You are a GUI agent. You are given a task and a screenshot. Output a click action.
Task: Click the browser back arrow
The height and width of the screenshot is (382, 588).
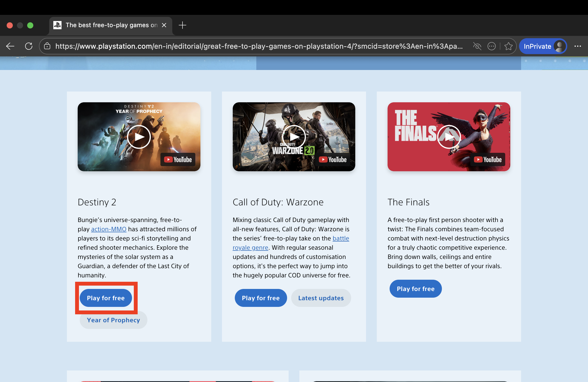(x=10, y=46)
